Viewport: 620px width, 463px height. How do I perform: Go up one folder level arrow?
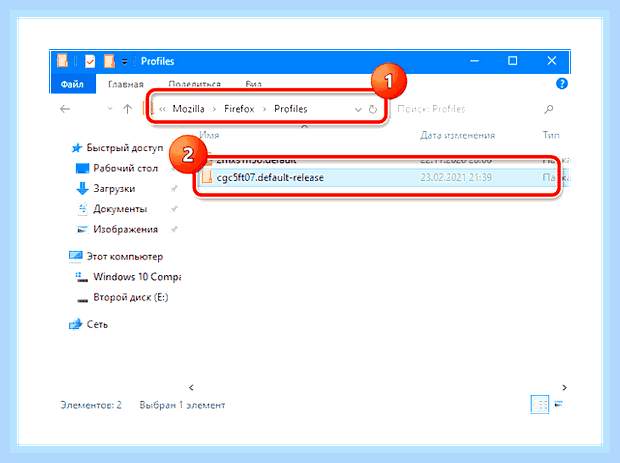127,109
